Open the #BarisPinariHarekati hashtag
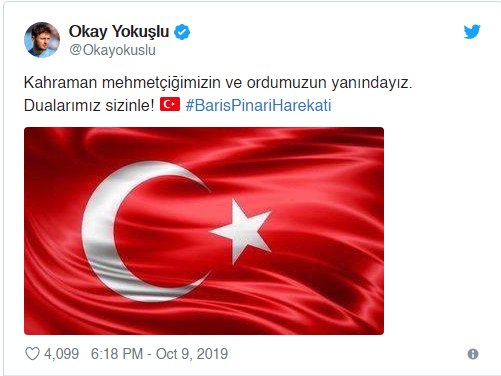The image size is (501, 376). click(x=258, y=105)
